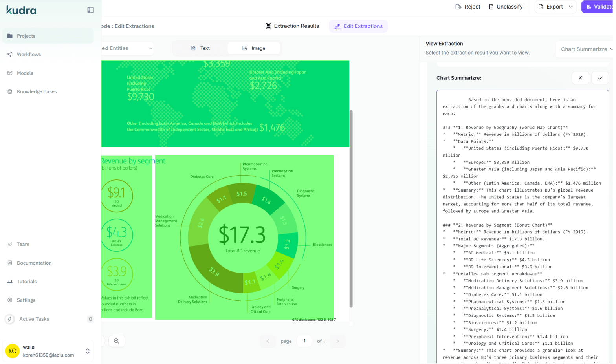The image size is (616, 364).
Task: Click the Models cube icon
Action: pos(10,73)
